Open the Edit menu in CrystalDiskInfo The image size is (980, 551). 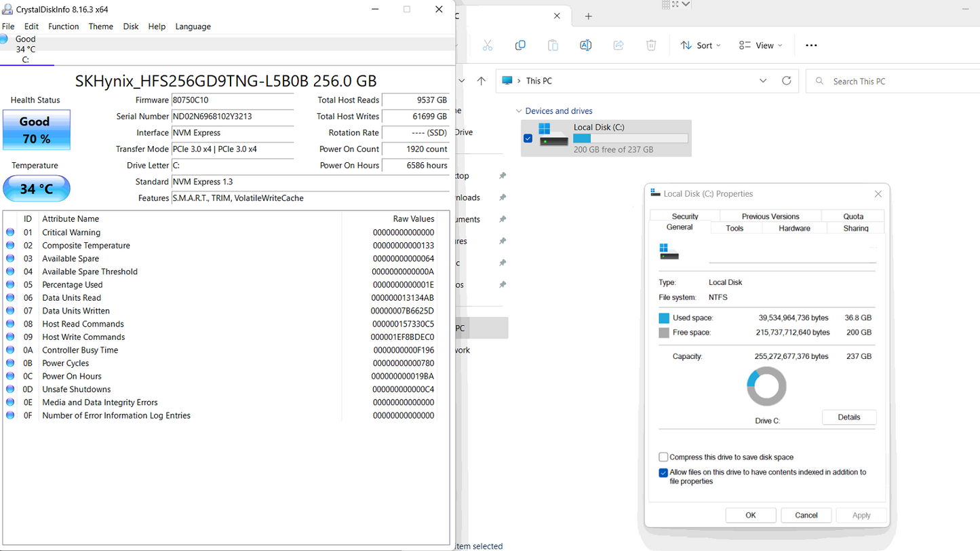point(31,26)
